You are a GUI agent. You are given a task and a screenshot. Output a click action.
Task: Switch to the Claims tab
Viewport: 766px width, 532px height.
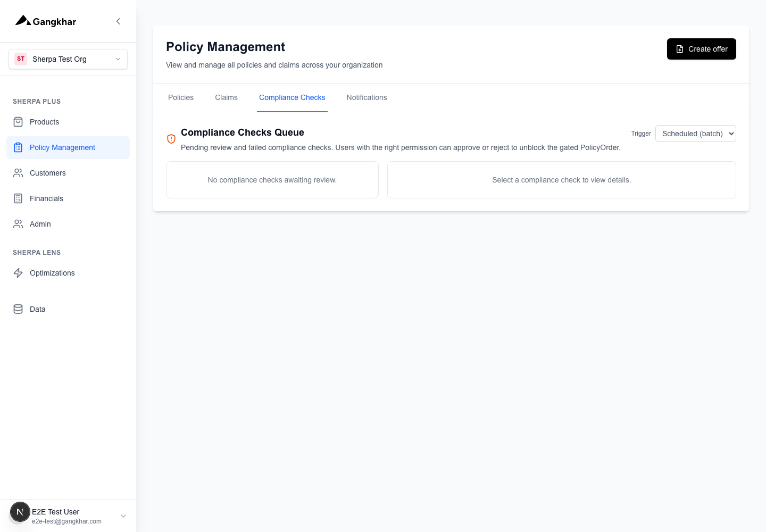226,97
